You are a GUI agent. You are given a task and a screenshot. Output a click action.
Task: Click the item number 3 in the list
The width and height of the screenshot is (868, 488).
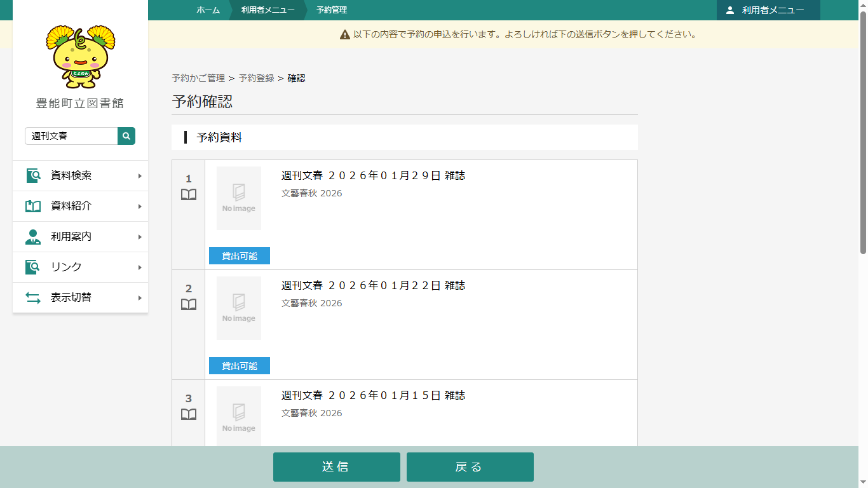point(189,399)
